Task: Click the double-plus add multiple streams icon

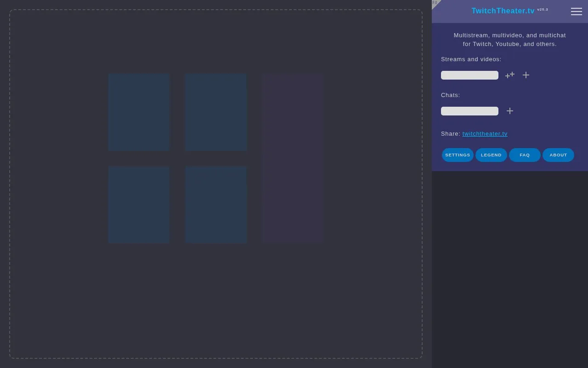Action: tap(510, 75)
